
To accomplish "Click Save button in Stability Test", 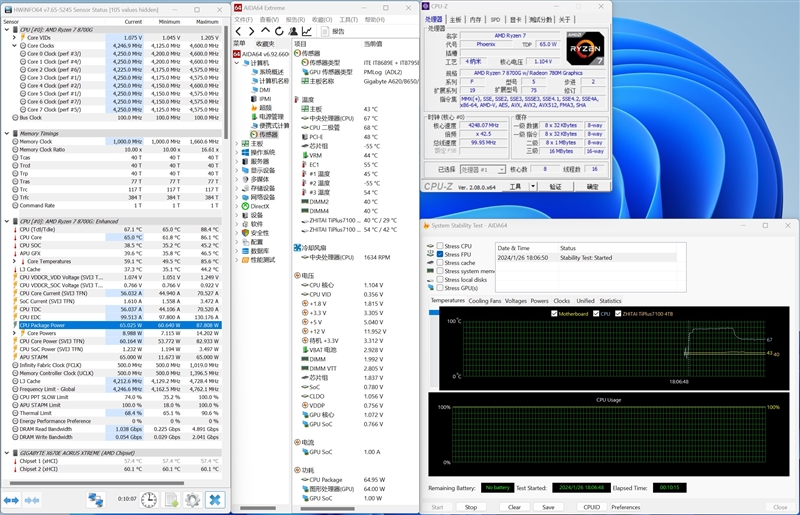I will (548, 507).
